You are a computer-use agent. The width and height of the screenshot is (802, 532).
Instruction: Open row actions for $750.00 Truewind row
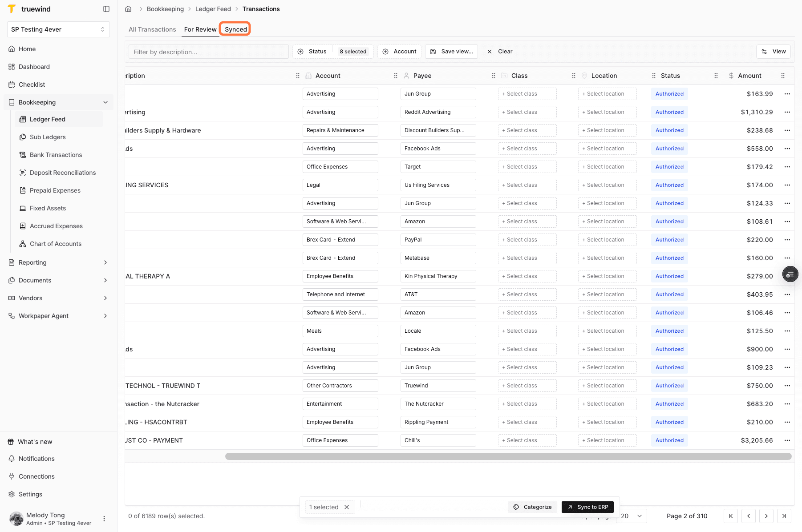[787, 386]
